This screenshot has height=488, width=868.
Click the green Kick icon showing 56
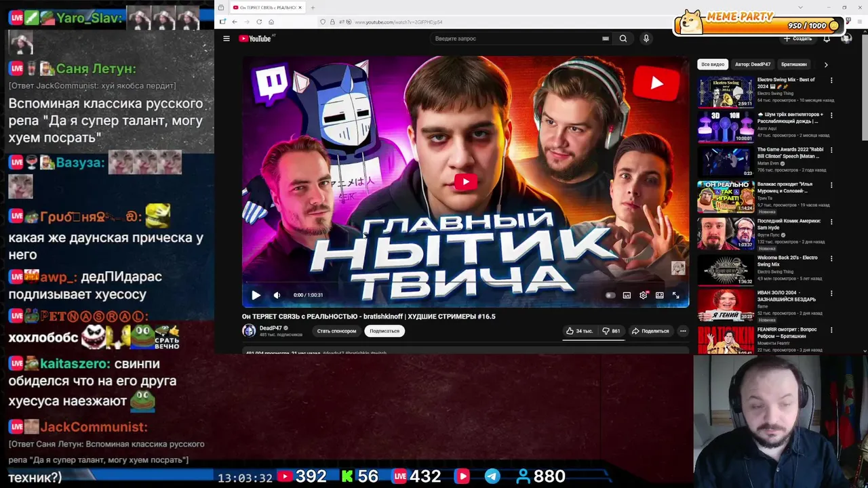click(x=347, y=476)
